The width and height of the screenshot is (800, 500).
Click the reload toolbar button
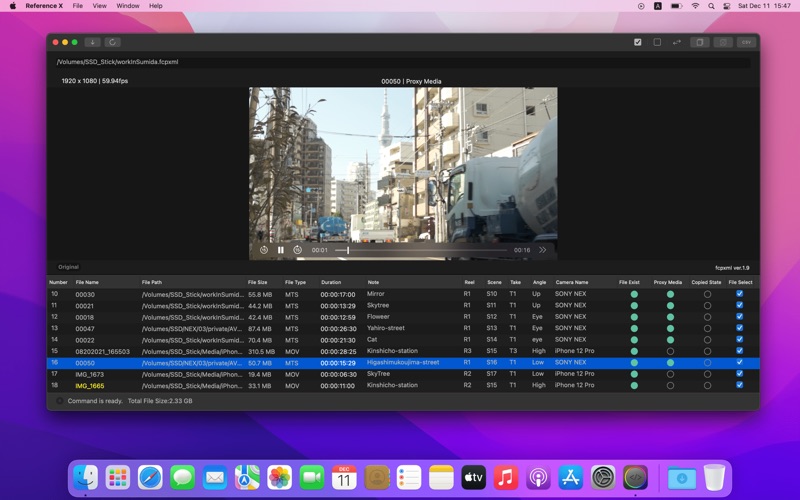pyautogui.click(x=113, y=42)
